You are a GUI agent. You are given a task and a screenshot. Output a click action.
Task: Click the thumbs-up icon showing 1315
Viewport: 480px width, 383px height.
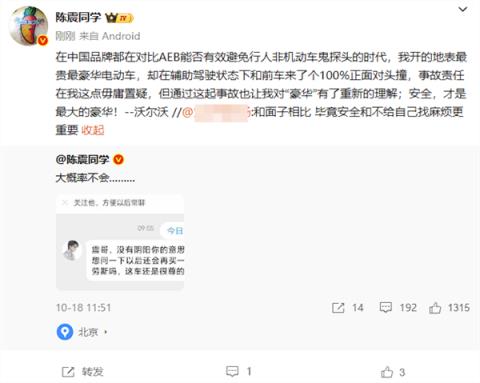point(435,307)
